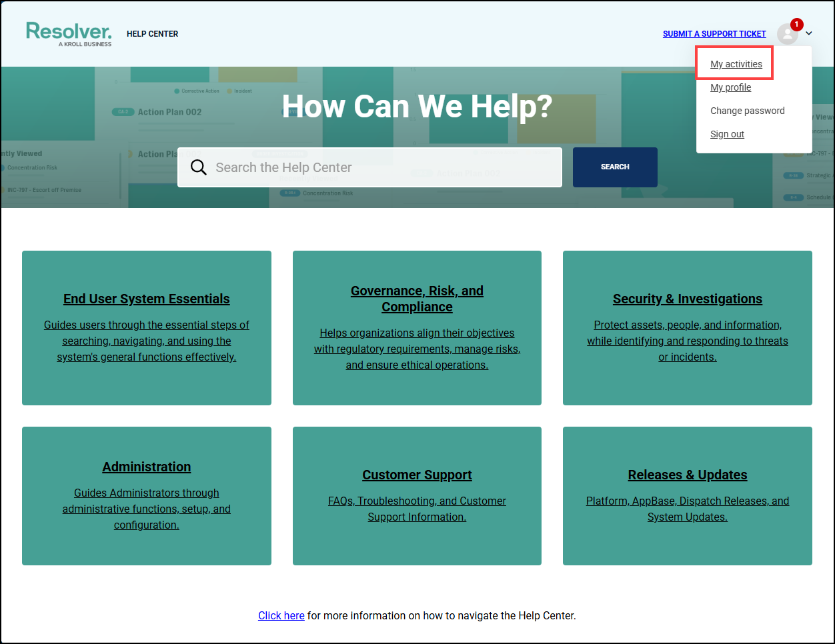Click the Search the Help Center field
This screenshot has width=835, height=644.
(x=369, y=167)
